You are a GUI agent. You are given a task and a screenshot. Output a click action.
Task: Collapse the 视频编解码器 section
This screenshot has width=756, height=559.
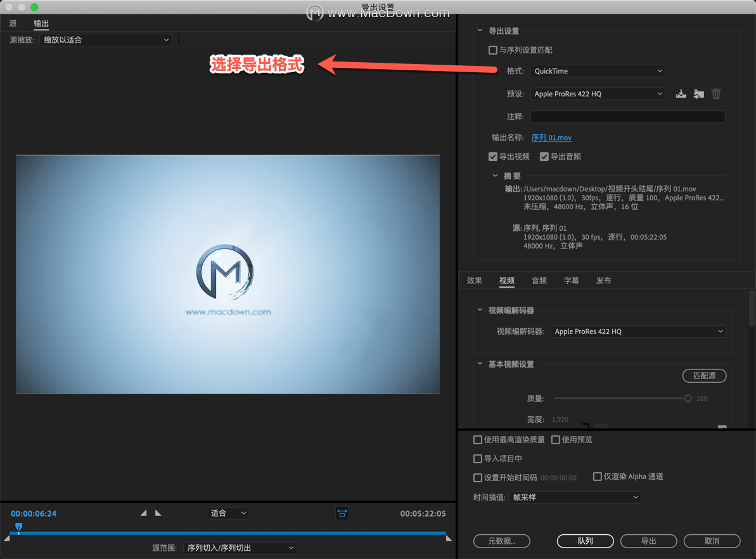(x=480, y=310)
